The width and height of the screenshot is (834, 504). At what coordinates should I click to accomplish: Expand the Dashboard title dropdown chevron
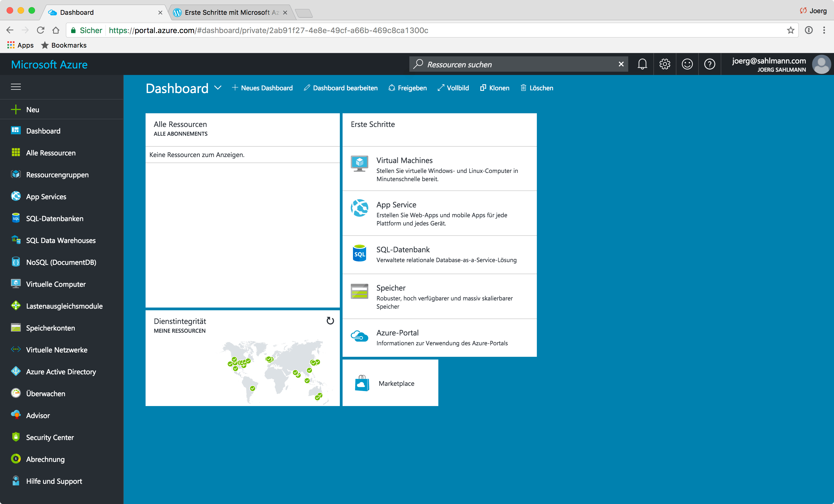[x=218, y=88]
